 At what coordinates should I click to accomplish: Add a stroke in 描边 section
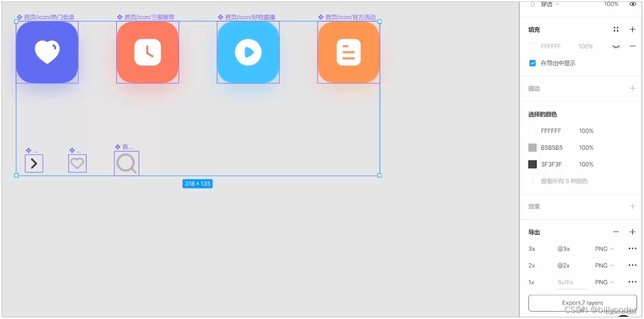(632, 88)
